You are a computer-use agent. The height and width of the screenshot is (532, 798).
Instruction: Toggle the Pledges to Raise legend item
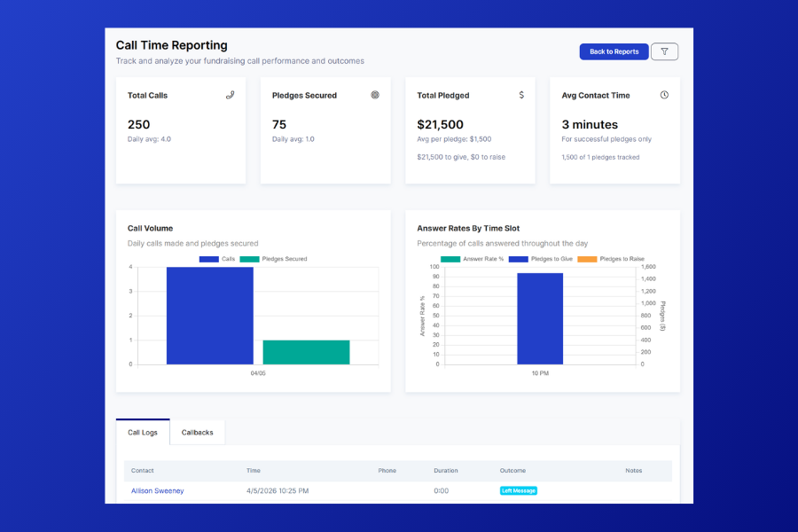click(611, 259)
